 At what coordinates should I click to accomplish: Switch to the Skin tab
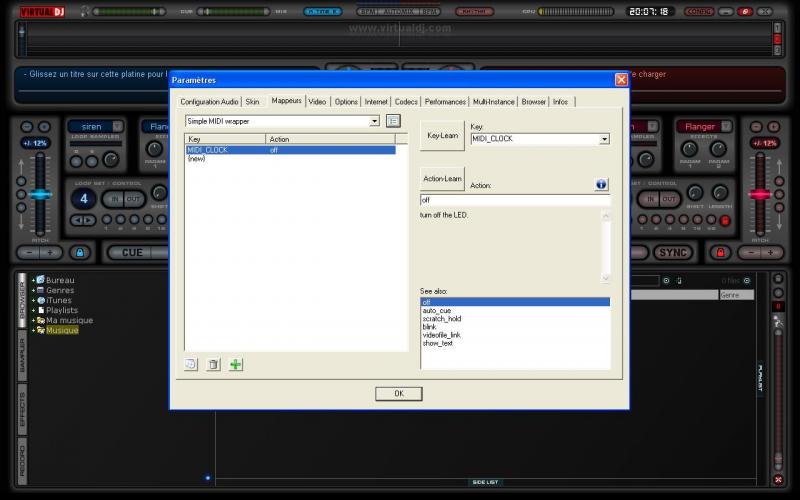(x=252, y=102)
